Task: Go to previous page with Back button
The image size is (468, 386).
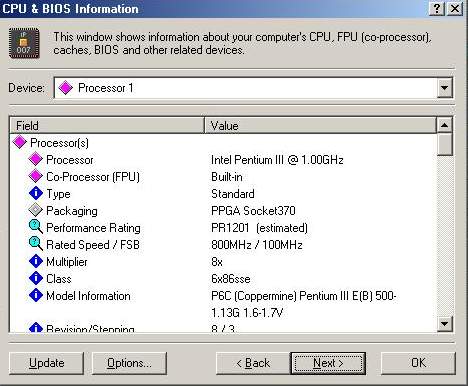Action: coord(253,363)
